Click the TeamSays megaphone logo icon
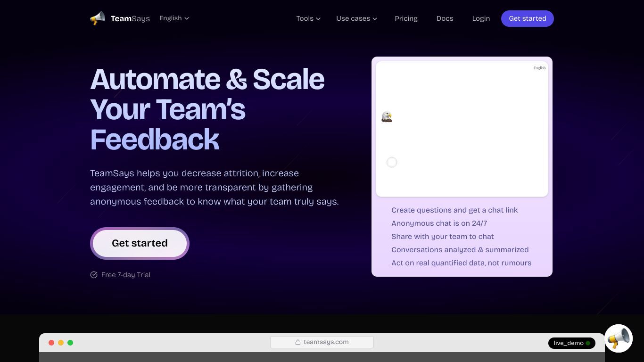The height and width of the screenshot is (362, 644). coord(98,18)
